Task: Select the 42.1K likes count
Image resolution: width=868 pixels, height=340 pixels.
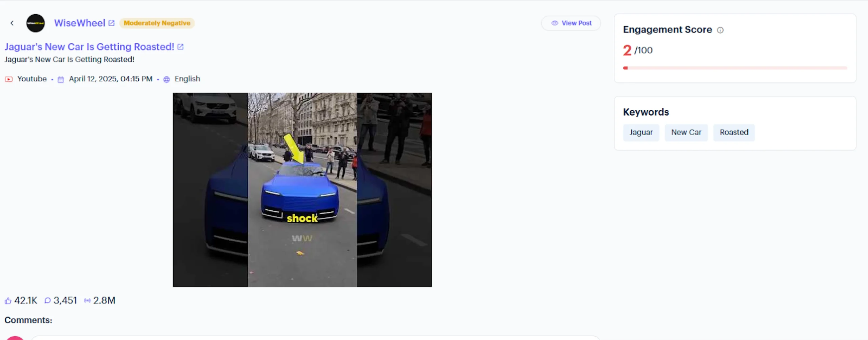Action: tap(26, 300)
